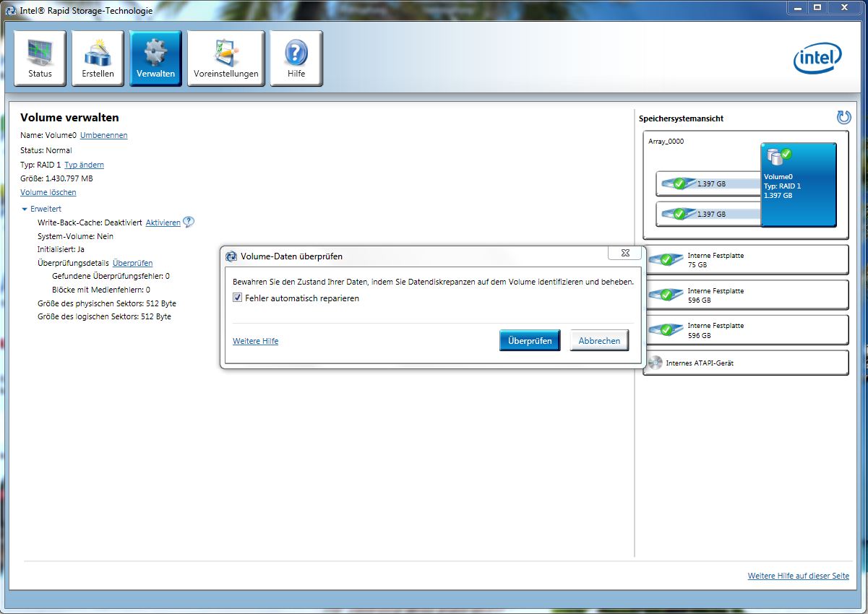The width and height of the screenshot is (868, 614).
Task: Open the Hilfe toolbar icon
Action: click(296, 59)
